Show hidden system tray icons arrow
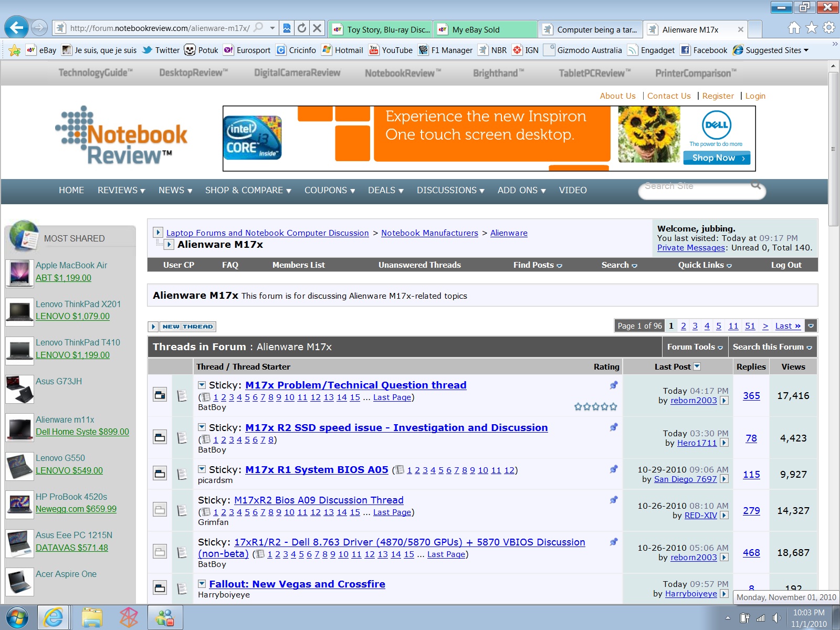 [728, 618]
